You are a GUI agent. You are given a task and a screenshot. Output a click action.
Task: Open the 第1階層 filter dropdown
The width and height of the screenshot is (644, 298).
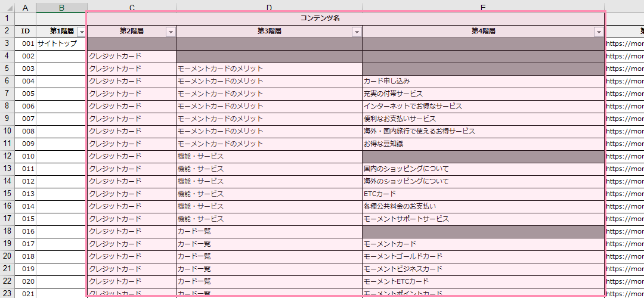(x=81, y=32)
